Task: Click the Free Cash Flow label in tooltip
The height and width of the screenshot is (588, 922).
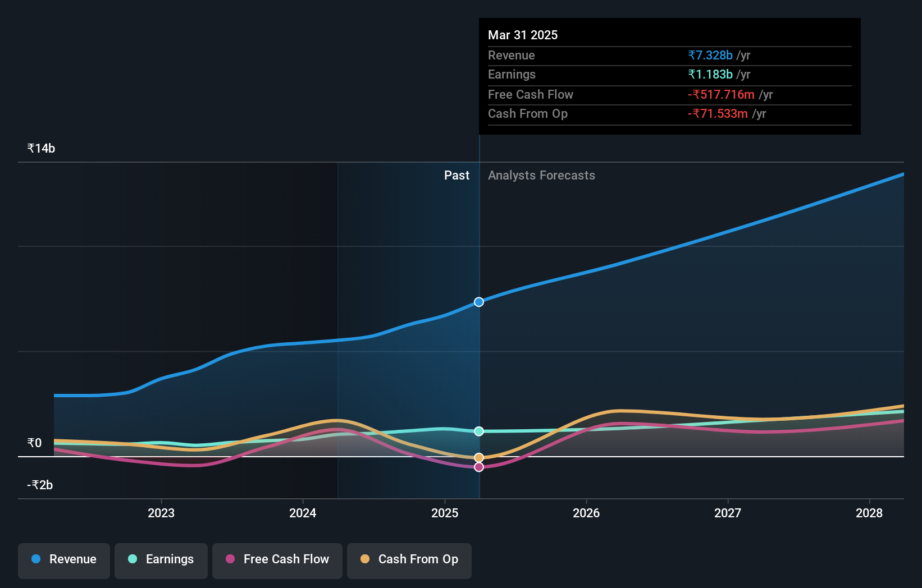Action: pyautogui.click(x=531, y=94)
